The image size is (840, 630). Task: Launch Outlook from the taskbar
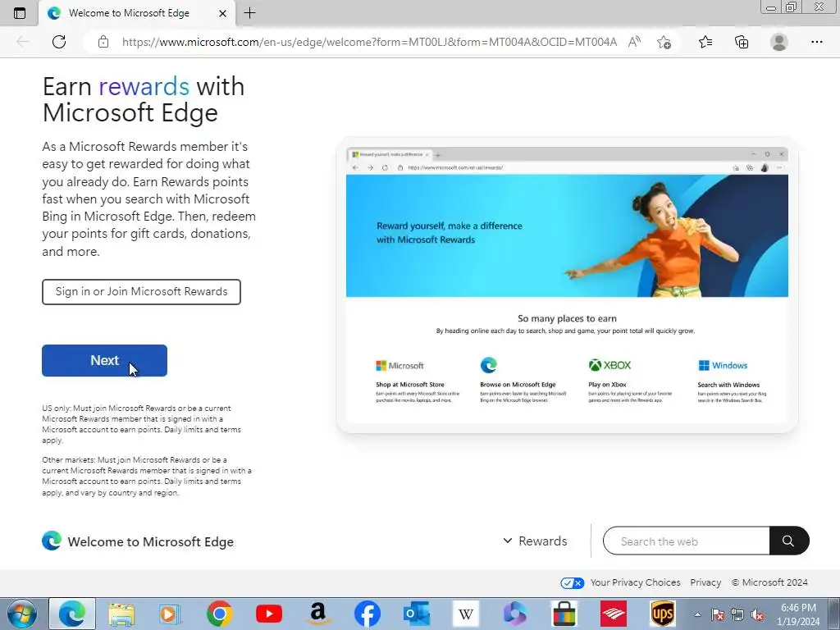point(417,614)
